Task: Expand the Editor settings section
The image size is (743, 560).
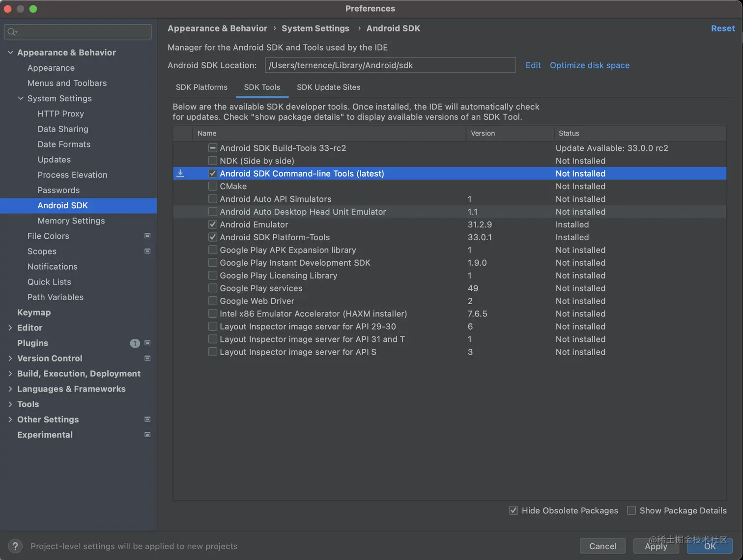Action: click(x=10, y=328)
